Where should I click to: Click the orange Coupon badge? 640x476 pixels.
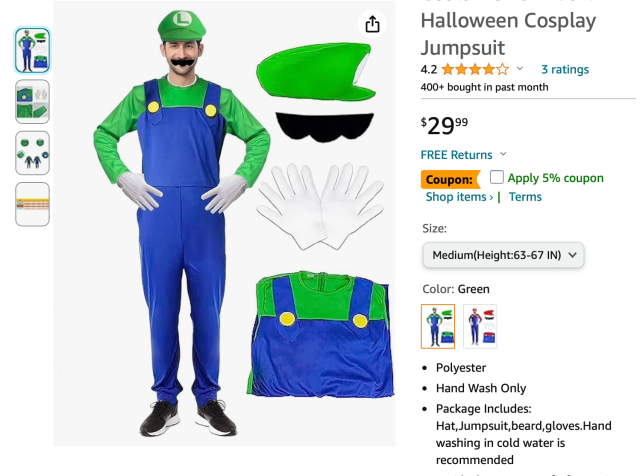point(449,179)
